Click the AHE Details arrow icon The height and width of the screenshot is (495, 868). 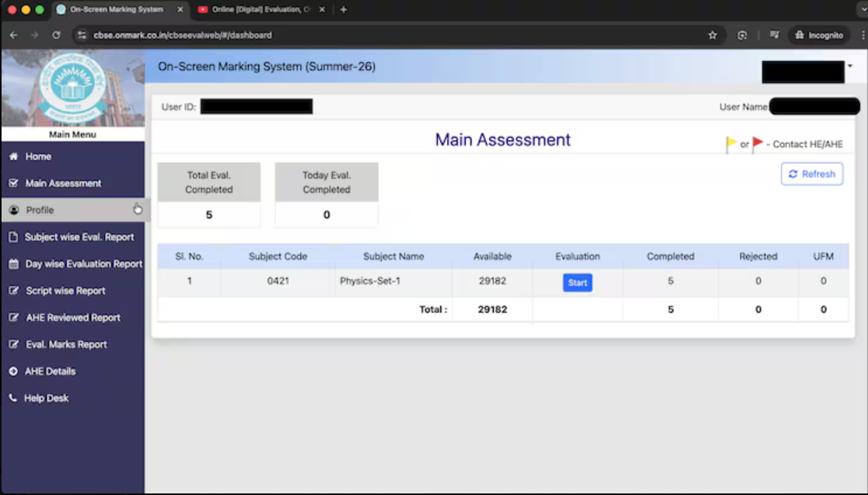(13, 371)
